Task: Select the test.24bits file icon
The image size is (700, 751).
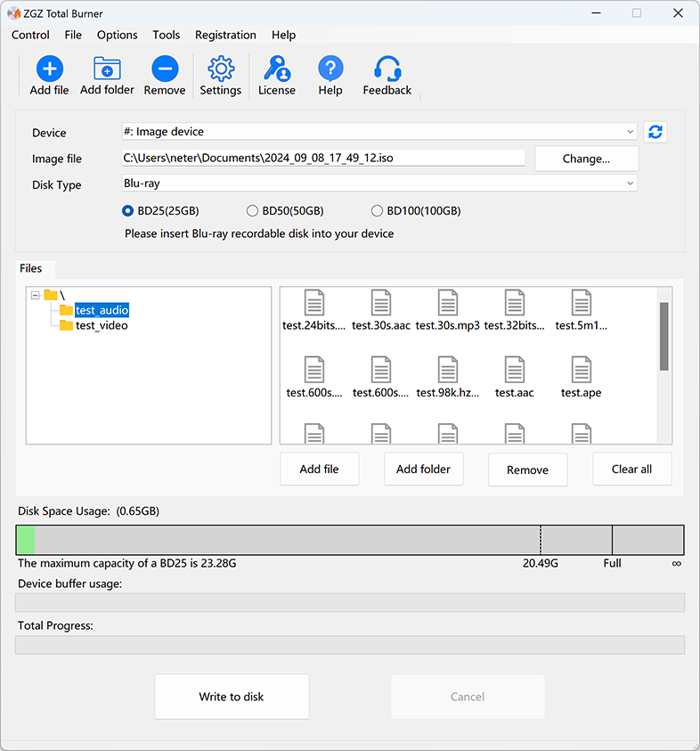Action: click(x=314, y=303)
